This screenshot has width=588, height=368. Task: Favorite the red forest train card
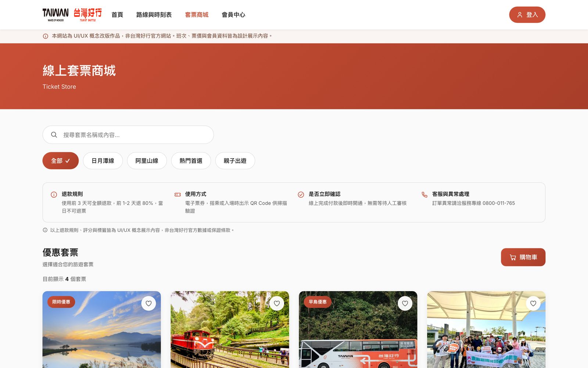pos(277,304)
